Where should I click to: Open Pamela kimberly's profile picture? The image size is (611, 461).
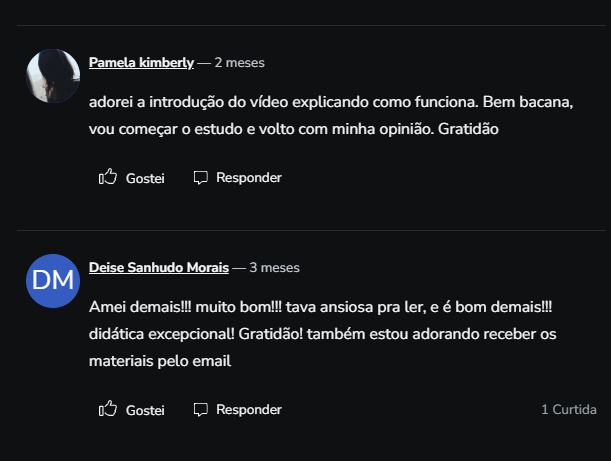click(53, 76)
